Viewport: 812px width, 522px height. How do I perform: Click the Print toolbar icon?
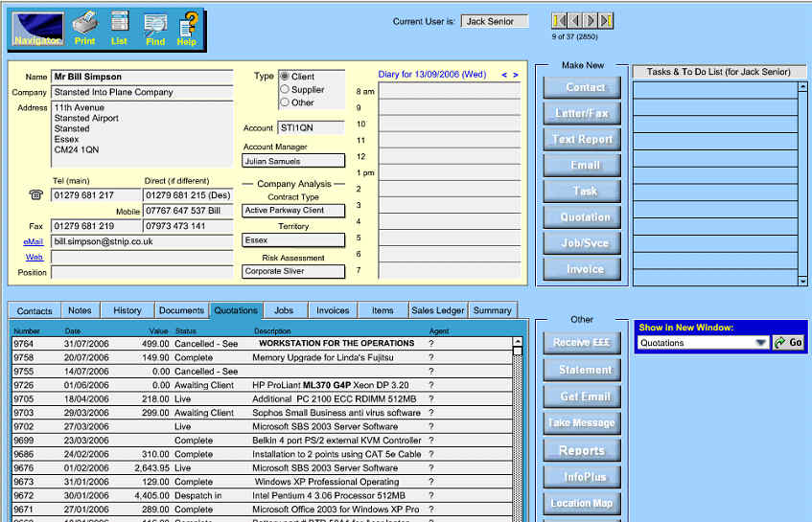pyautogui.click(x=85, y=29)
